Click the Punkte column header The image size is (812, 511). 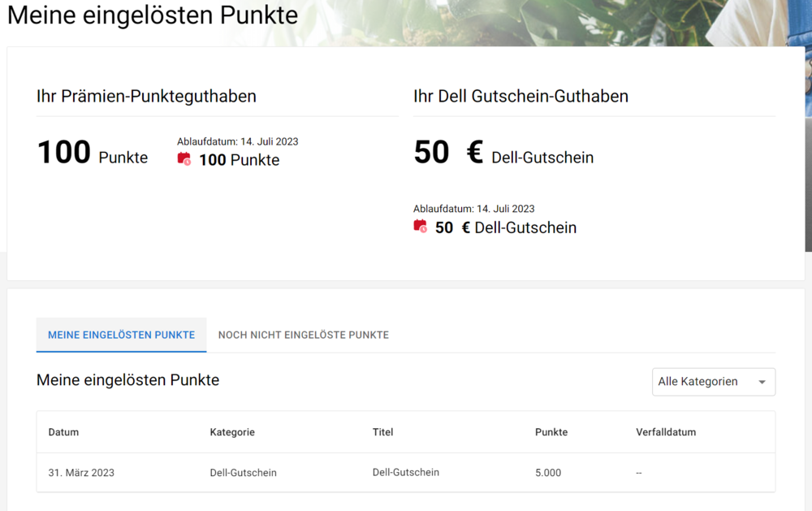(x=551, y=432)
